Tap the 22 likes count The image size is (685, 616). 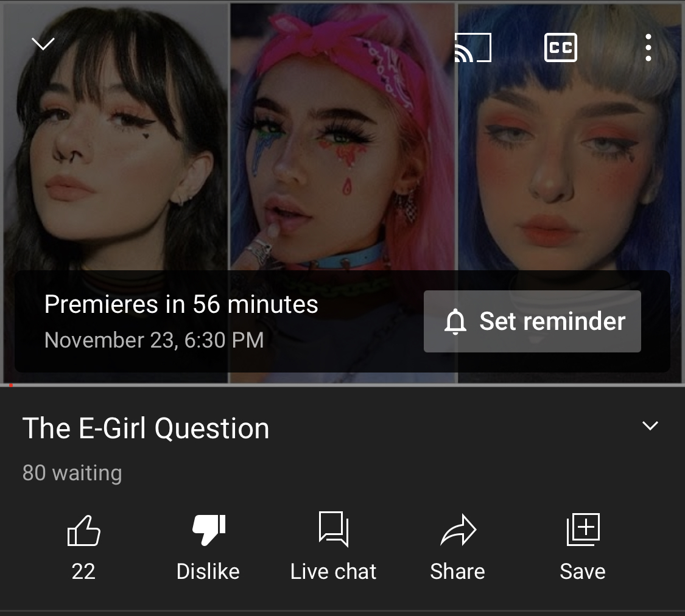point(83,571)
